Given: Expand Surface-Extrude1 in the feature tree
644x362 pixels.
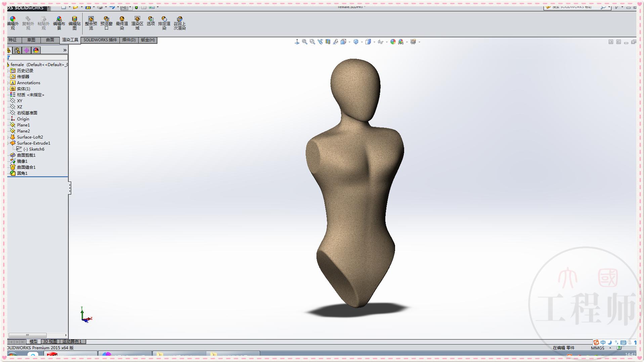Looking at the screenshot, I should tap(8, 143).
